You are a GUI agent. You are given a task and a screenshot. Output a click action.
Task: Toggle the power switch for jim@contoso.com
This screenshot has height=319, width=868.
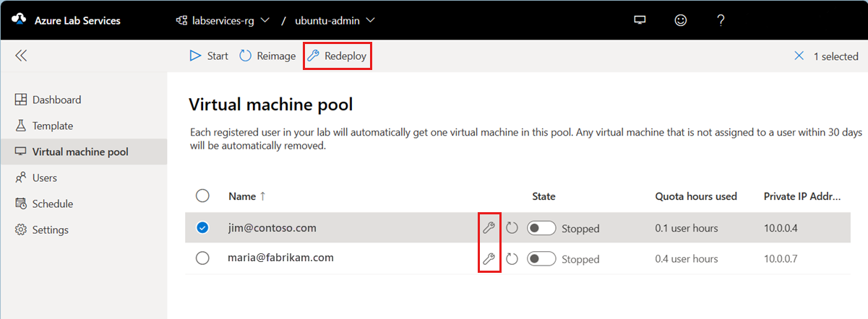pos(541,228)
